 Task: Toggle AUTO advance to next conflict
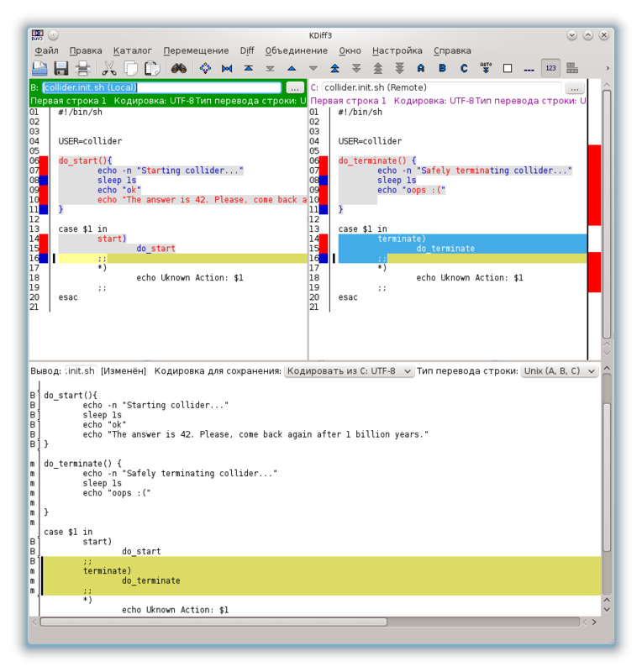pyautogui.click(x=486, y=68)
